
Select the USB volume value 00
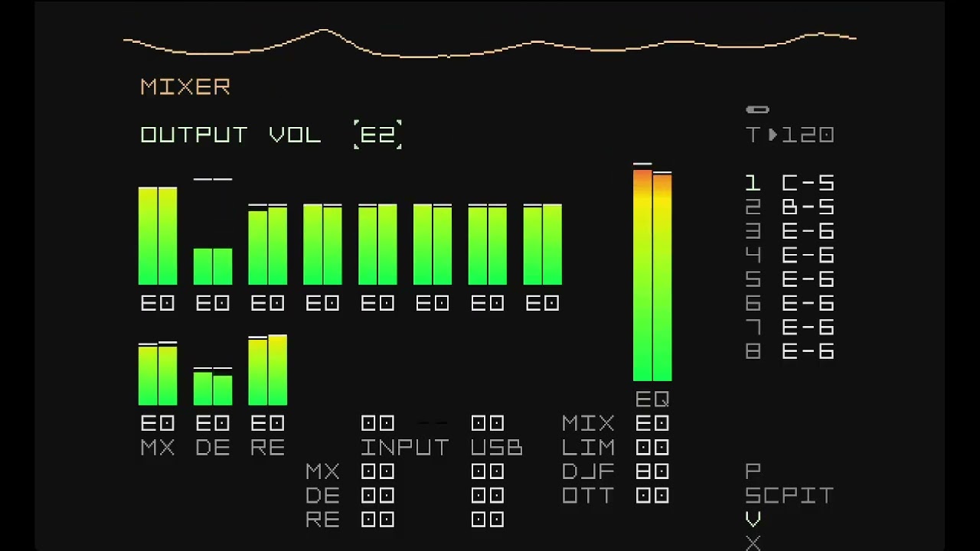[488, 423]
